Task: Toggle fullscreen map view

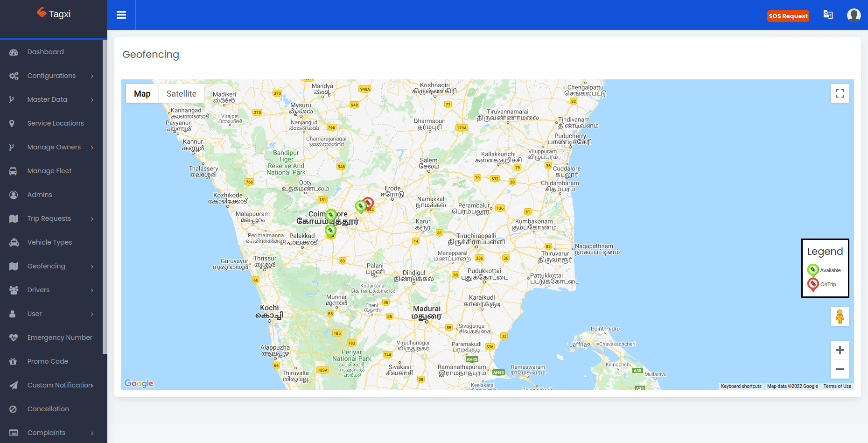Action: (x=840, y=93)
